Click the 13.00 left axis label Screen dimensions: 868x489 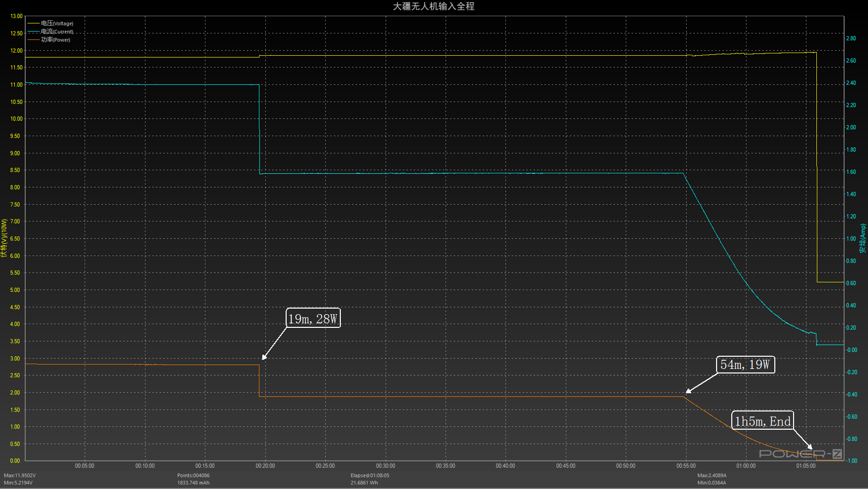click(x=17, y=16)
